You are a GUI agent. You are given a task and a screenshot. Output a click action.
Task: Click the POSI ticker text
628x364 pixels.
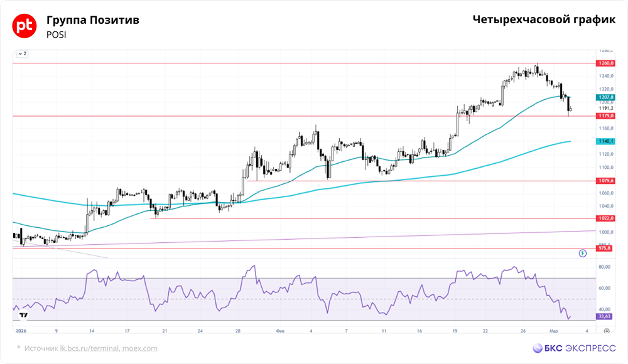[x=56, y=35]
